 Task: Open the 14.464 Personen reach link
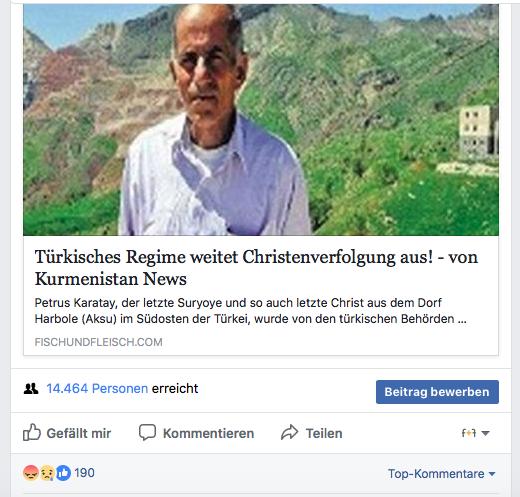(x=97, y=389)
